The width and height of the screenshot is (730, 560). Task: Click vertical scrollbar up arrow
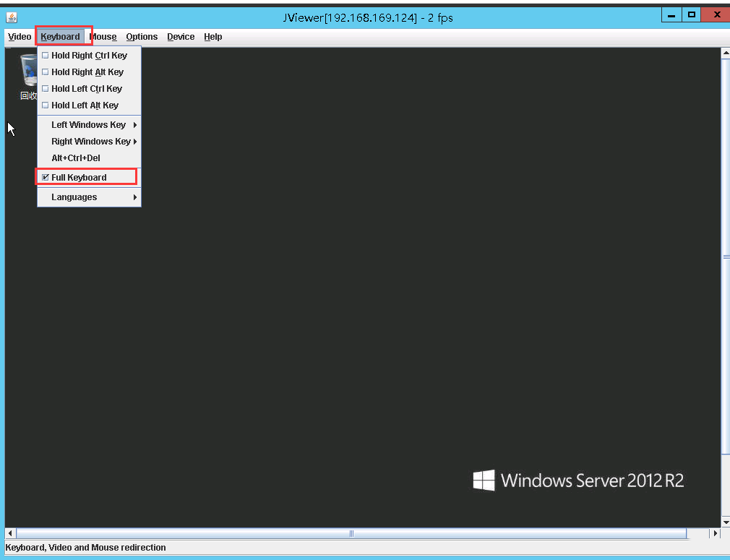pyautogui.click(x=726, y=53)
